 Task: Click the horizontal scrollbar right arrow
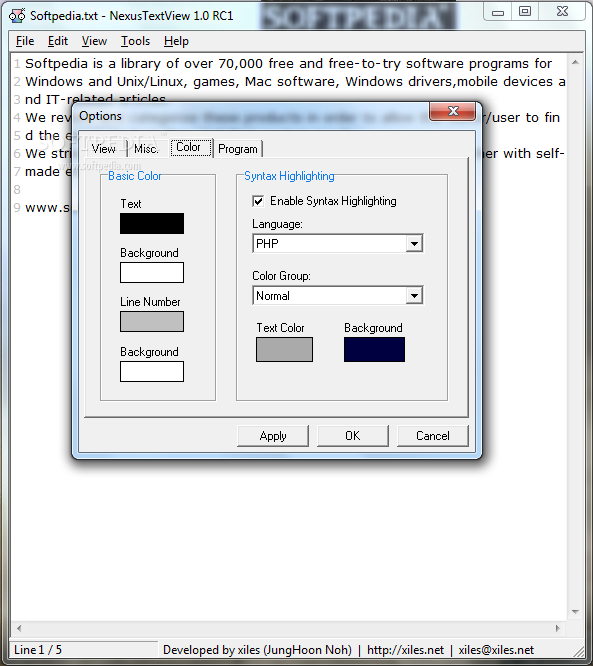click(x=558, y=628)
